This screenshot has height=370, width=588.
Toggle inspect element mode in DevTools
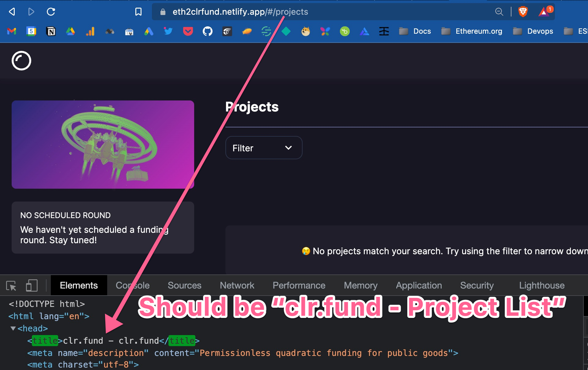[12, 285]
